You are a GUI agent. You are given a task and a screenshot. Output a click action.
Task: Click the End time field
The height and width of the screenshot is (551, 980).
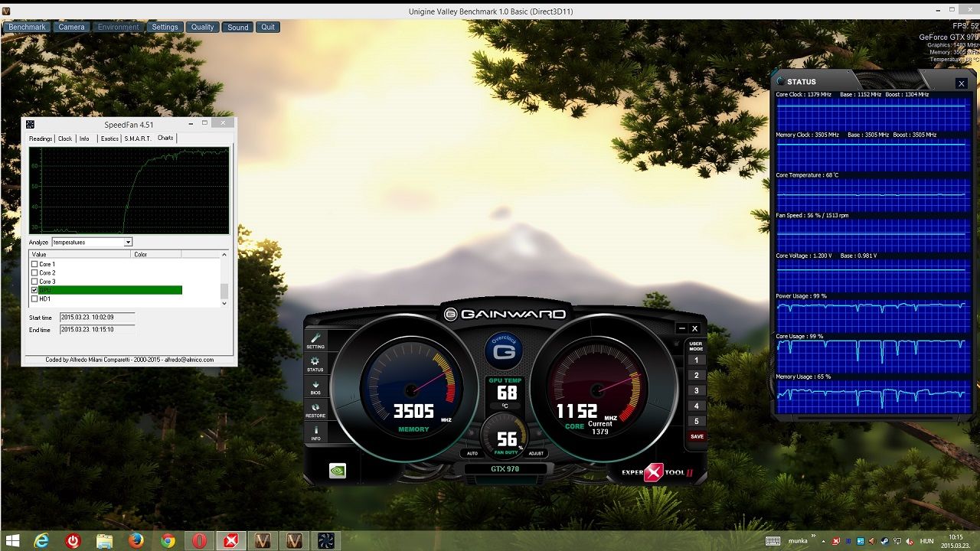pyautogui.click(x=97, y=329)
